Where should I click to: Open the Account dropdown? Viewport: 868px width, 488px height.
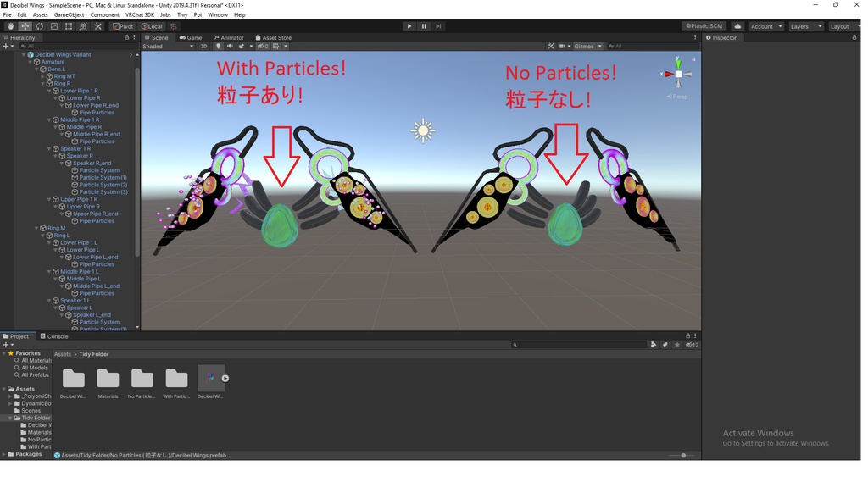point(766,26)
